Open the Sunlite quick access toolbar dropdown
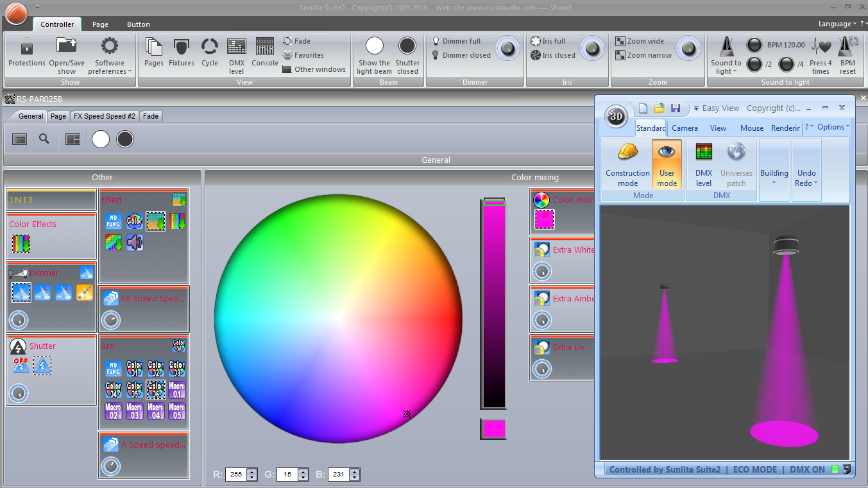 coord(37,7)
